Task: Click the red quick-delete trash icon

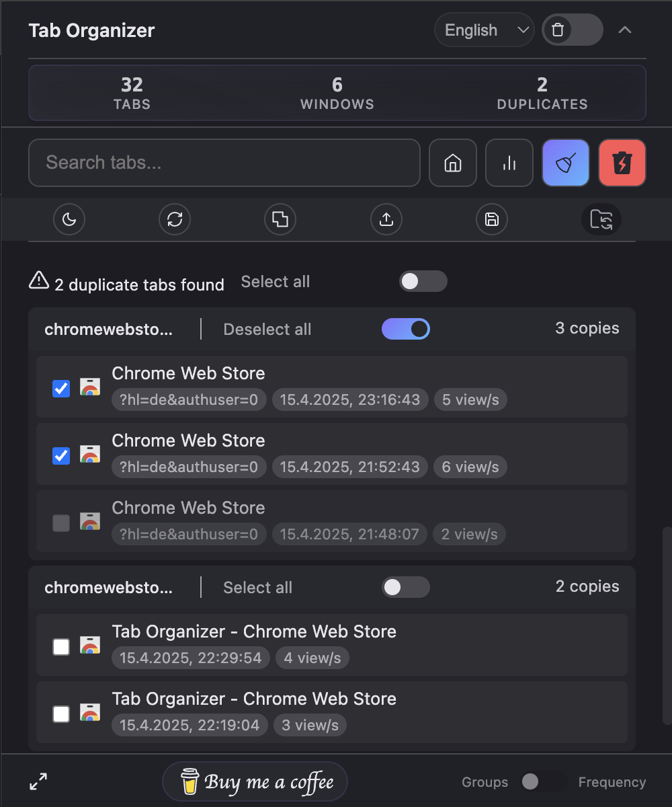Action: [622, 163]
